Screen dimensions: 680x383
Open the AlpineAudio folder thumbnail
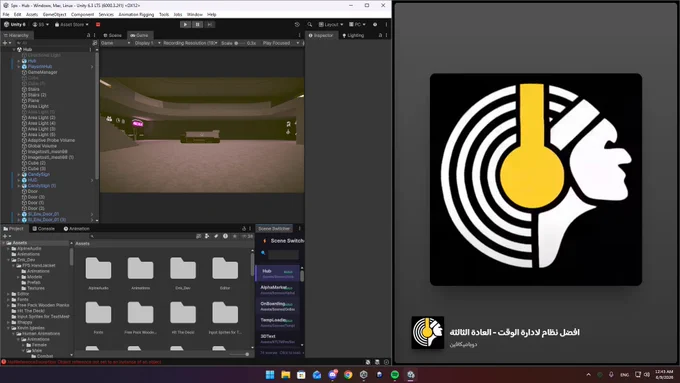tap(98, 268)
